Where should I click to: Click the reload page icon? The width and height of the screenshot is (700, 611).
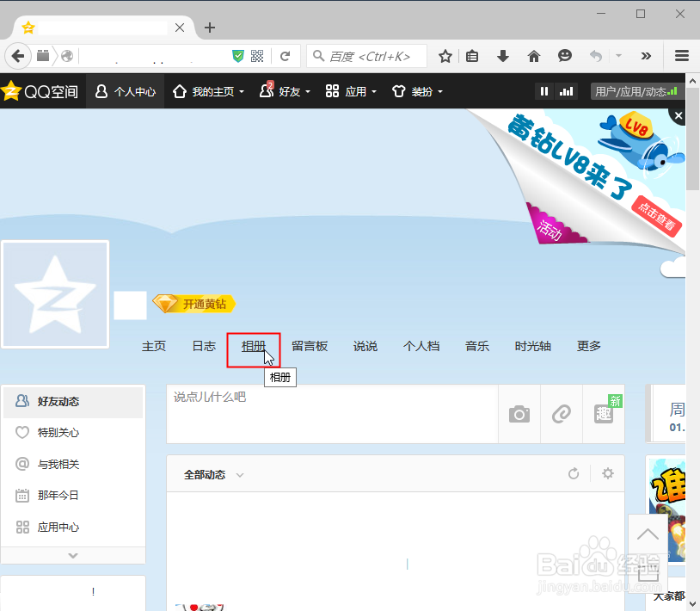285,56
